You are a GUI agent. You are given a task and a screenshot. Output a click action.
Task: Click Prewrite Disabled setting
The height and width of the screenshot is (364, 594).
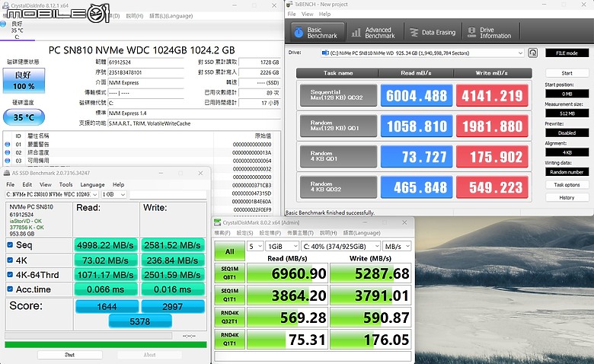tap(567, 133)
